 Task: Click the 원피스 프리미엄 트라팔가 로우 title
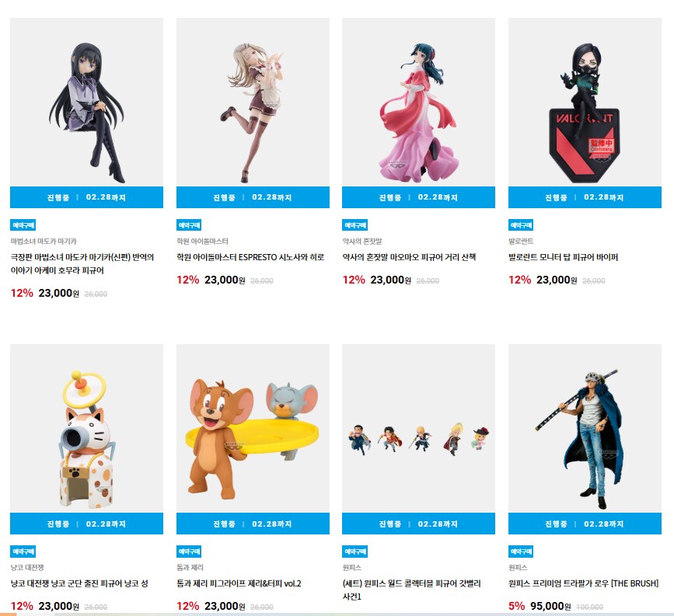(583, 583)
